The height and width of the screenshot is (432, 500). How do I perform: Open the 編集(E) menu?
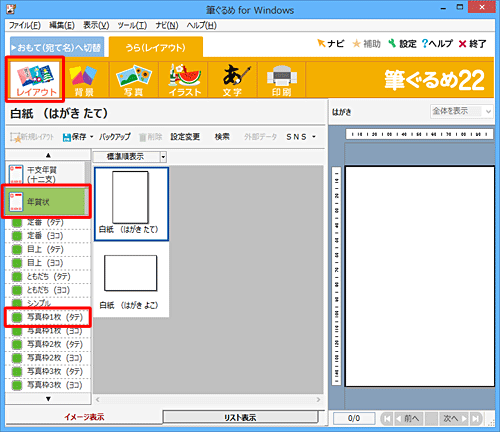(62, 25)
